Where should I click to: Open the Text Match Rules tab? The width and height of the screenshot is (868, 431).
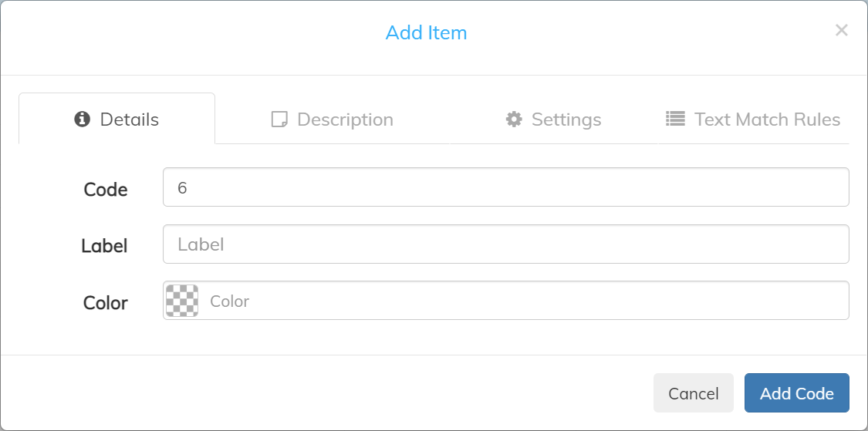pos(753,119)
